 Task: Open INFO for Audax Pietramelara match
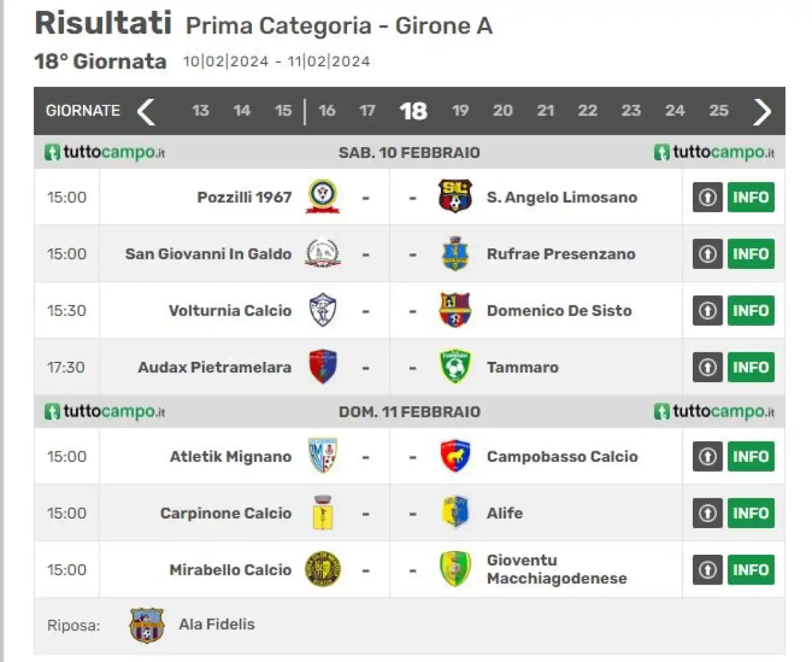point(751,367)
